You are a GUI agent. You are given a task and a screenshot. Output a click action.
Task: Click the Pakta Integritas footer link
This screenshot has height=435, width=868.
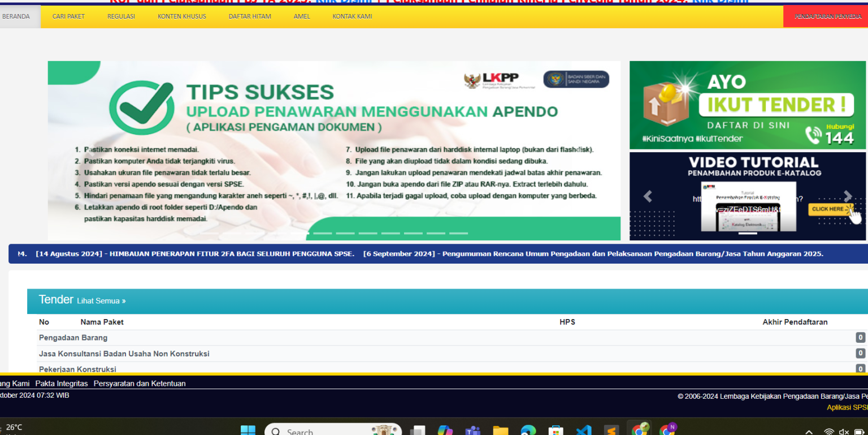click(x=60, y=383)
